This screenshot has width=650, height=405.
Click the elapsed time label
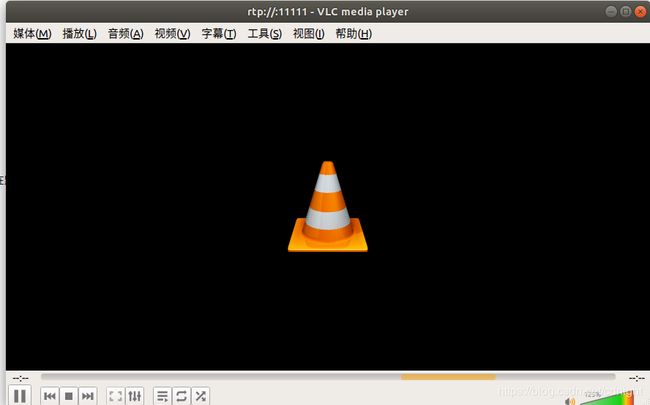click(x=20, y=378)
